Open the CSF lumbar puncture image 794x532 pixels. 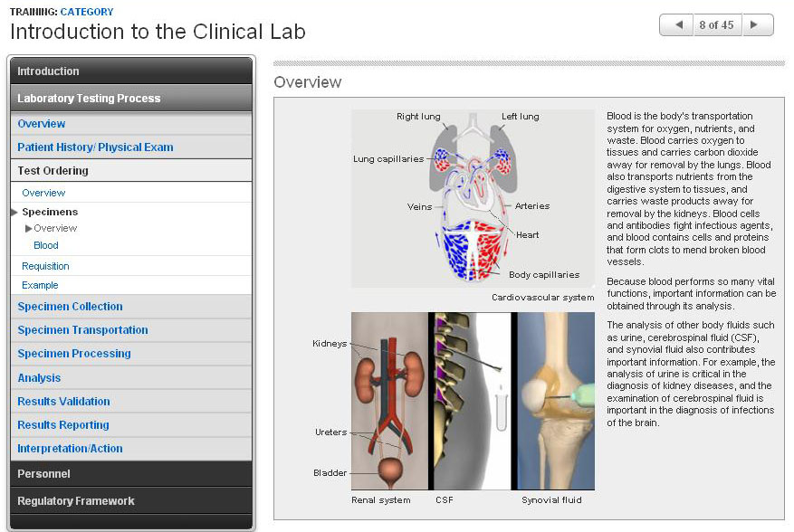pyautogui.click(x=470, y=401)
